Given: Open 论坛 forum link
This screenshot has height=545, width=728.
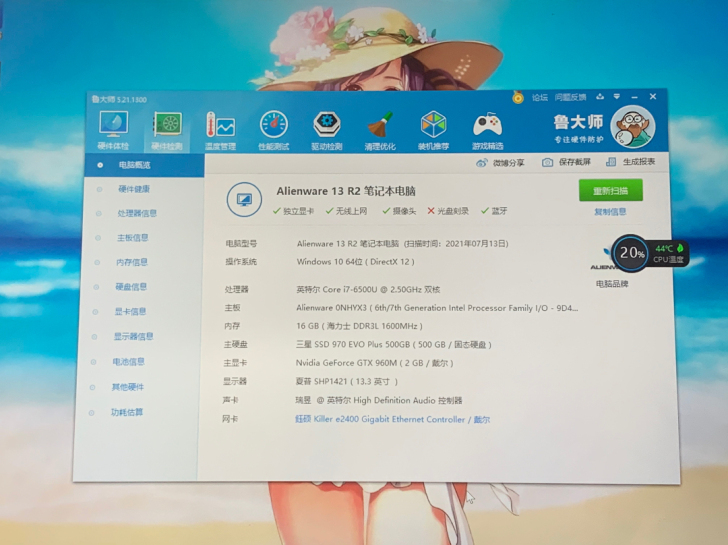Looking at the screenshot, I should click(540, 97).
